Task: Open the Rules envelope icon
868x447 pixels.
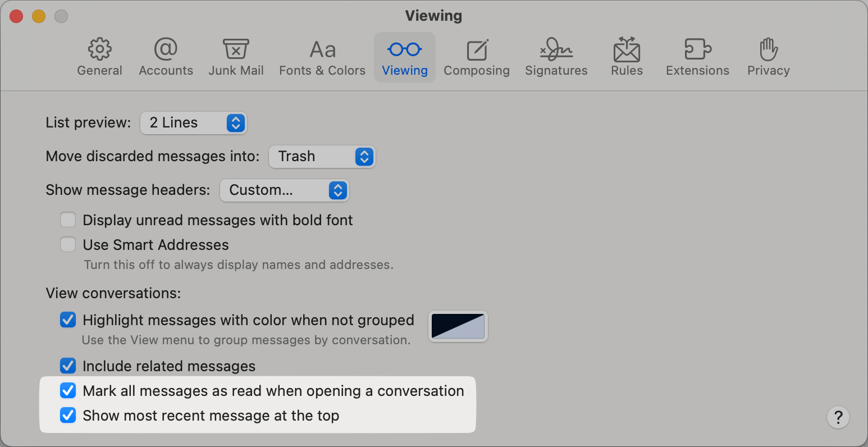Action: coord(627,51)
